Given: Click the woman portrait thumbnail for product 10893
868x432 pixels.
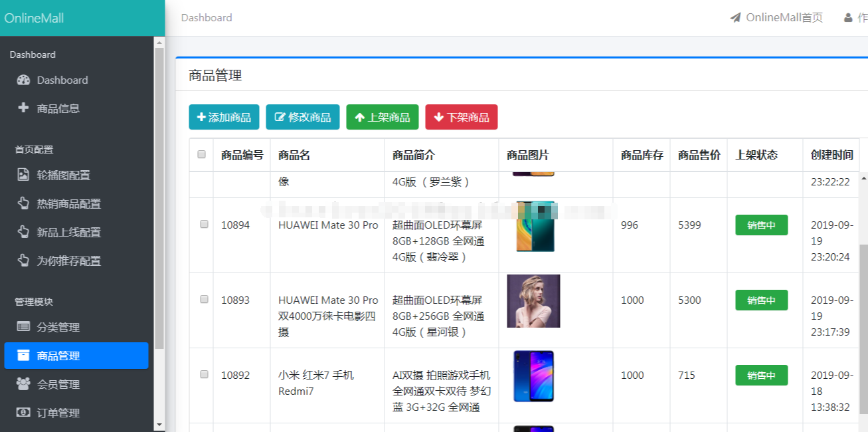Looking at the screenshot, I should 533,301.
